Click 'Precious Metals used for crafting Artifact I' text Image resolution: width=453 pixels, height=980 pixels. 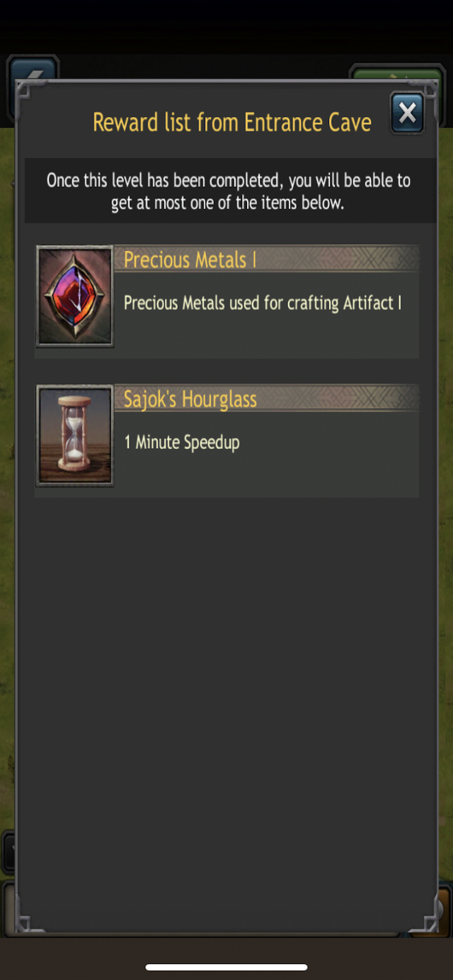[x=262, y=303]
